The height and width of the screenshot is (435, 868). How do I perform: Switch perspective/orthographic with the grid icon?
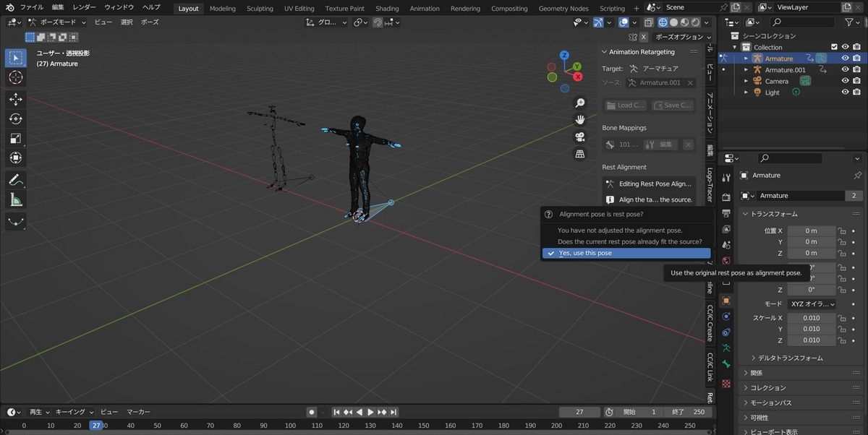tap(579, 154)
